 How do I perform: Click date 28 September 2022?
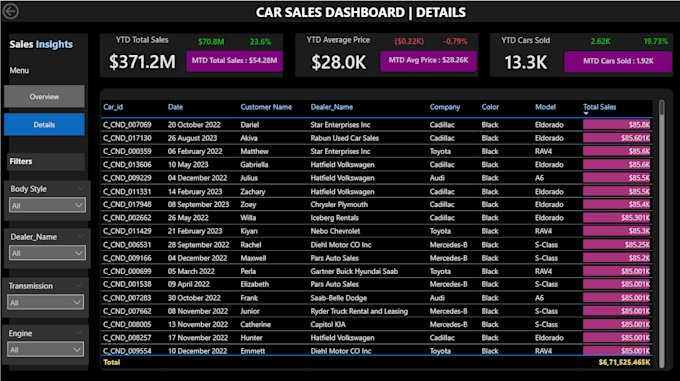(198, 245)
